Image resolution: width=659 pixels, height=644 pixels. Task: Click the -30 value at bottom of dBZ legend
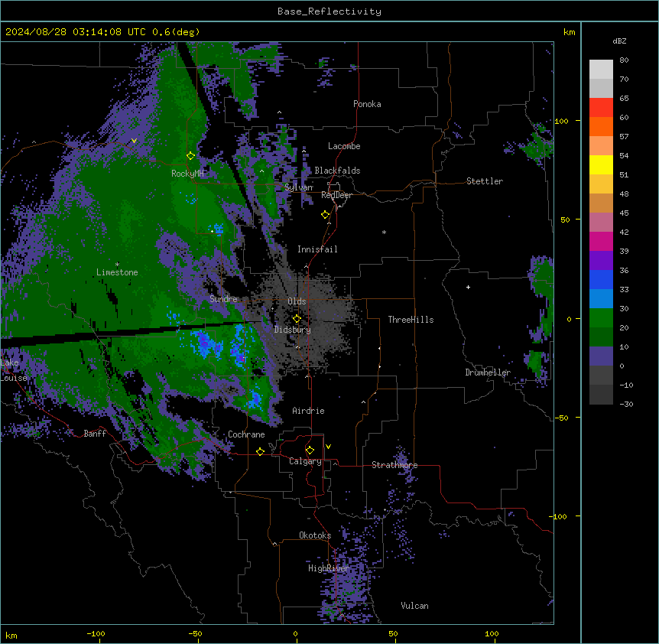click(626, 404)
